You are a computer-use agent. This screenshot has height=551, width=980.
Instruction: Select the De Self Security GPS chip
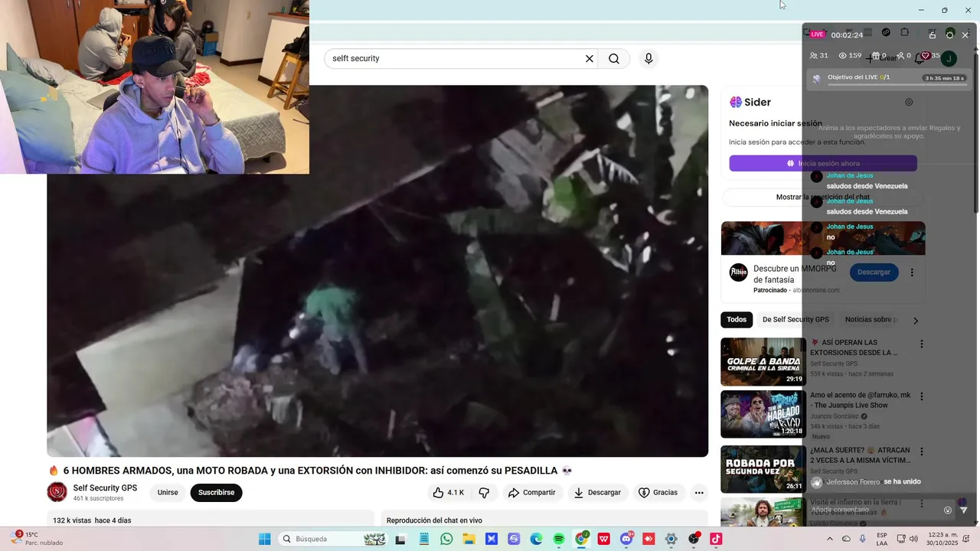[x=795, y=320]
